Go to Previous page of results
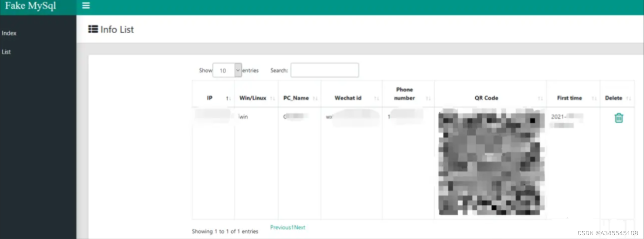Viewport: 644px width, 239px height. pyautogui.click(x=280, y=227)
